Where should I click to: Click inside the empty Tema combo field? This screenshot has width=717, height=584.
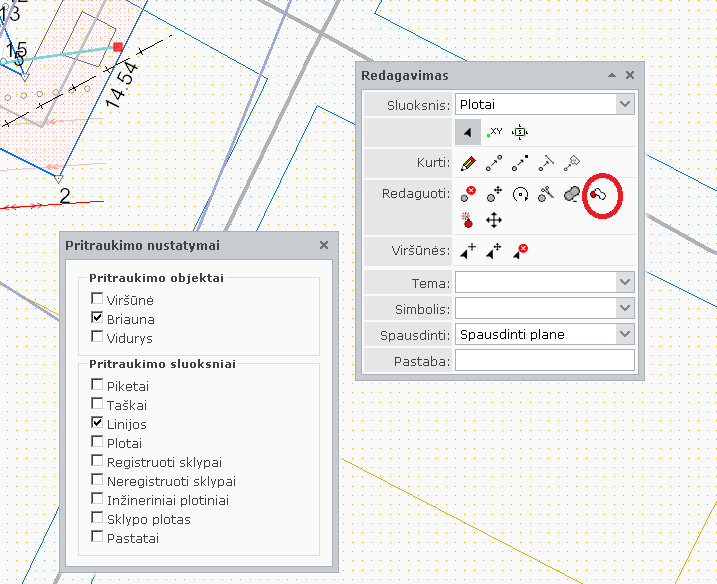(535, 282)
